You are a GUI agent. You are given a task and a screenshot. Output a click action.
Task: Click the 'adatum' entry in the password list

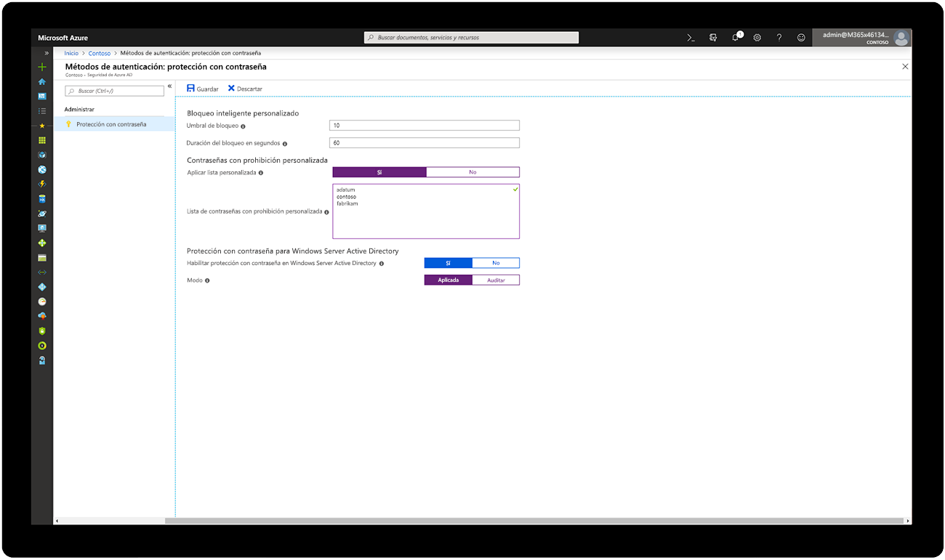(345, 190)
